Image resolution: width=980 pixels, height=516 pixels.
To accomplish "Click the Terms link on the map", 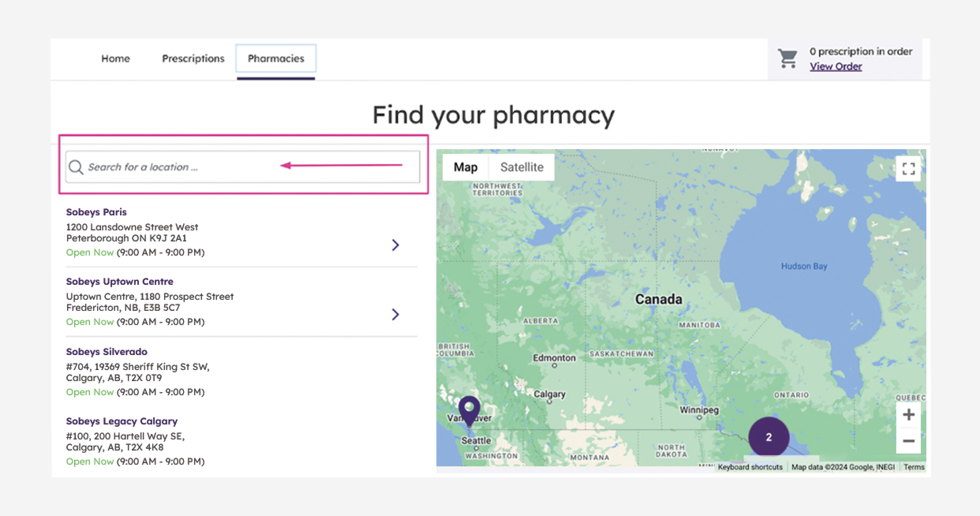I will 915,467.
